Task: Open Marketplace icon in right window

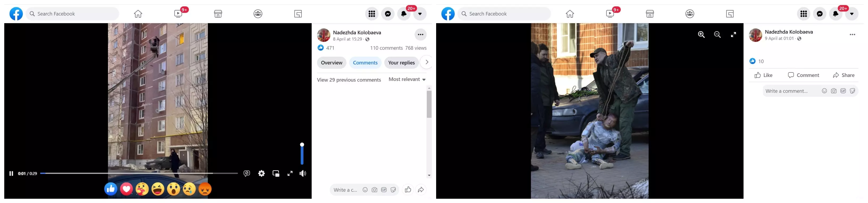Action: point(650,14)
